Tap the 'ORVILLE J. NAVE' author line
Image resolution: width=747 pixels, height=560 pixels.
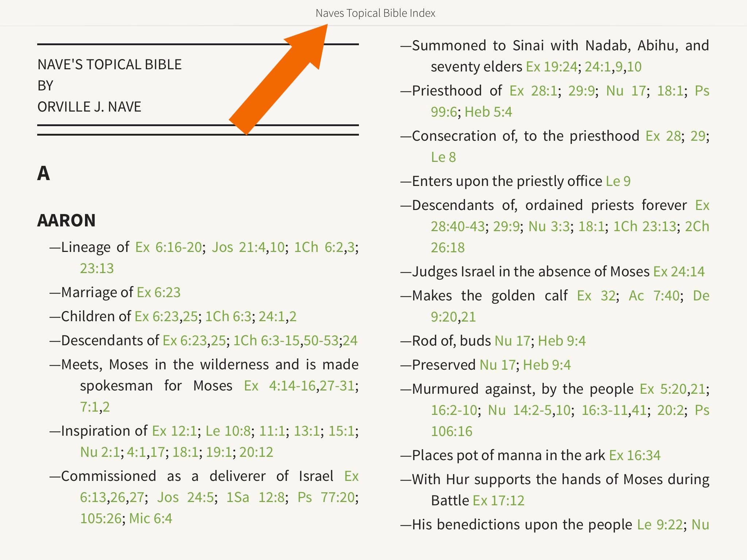pyautogui.click(x=89, y=107)
